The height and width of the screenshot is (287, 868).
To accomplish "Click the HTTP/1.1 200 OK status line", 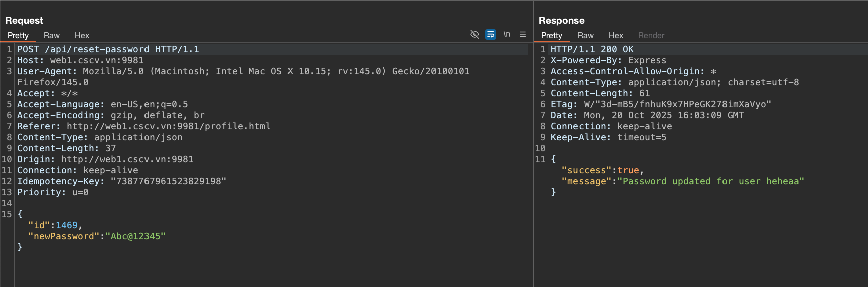I will [x=592, y=49].
